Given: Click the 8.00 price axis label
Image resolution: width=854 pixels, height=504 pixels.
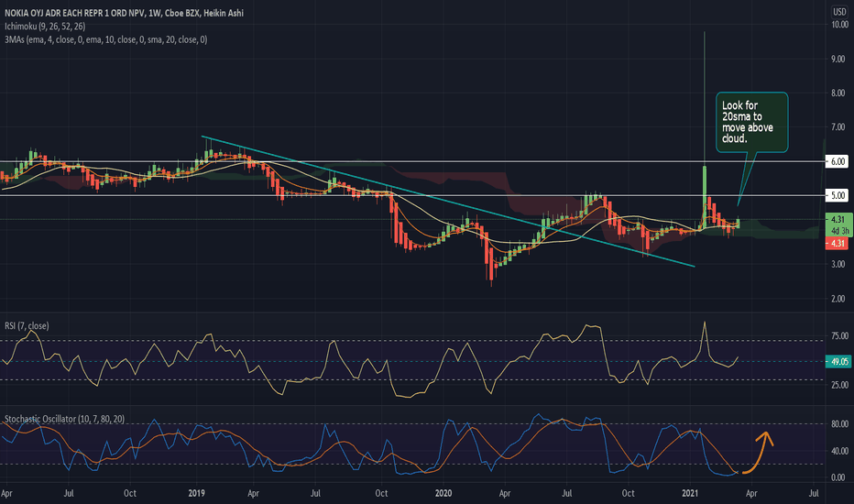Looking at the screenshot, I should (x=838, y=93).
